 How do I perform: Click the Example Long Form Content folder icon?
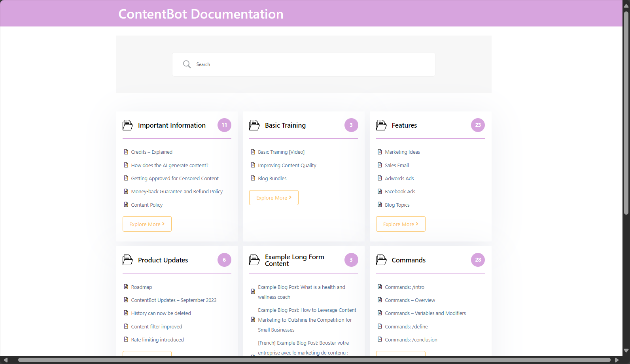(254, 260)
